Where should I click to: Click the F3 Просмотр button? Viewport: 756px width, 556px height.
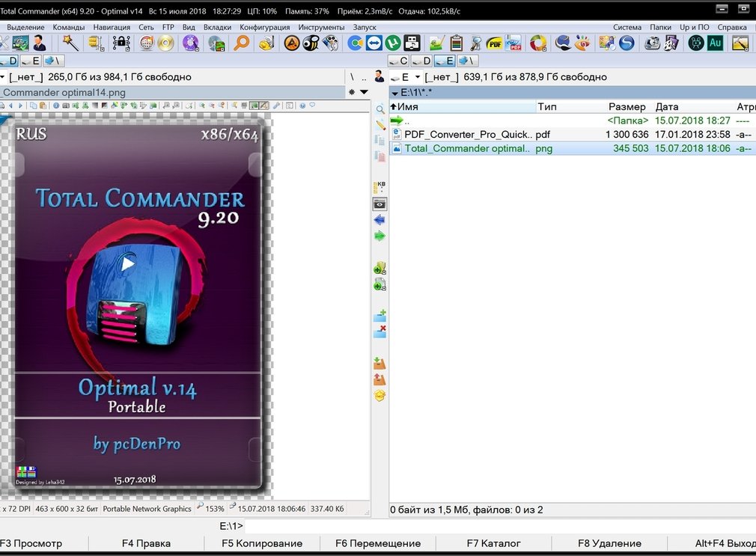[x=31, y=543]
